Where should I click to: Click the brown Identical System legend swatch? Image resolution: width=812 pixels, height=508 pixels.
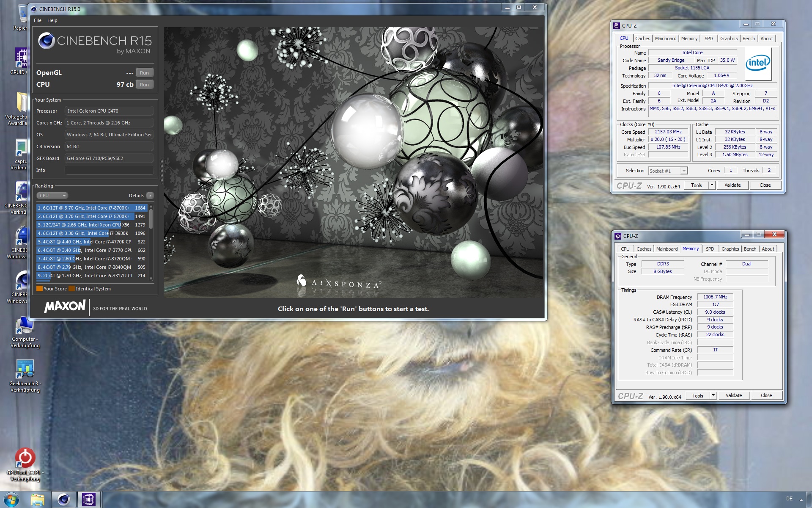[71, 289]
